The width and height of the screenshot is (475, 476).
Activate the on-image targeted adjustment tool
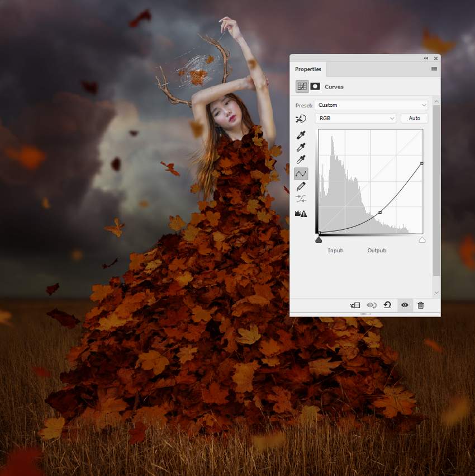pos(301,119)
